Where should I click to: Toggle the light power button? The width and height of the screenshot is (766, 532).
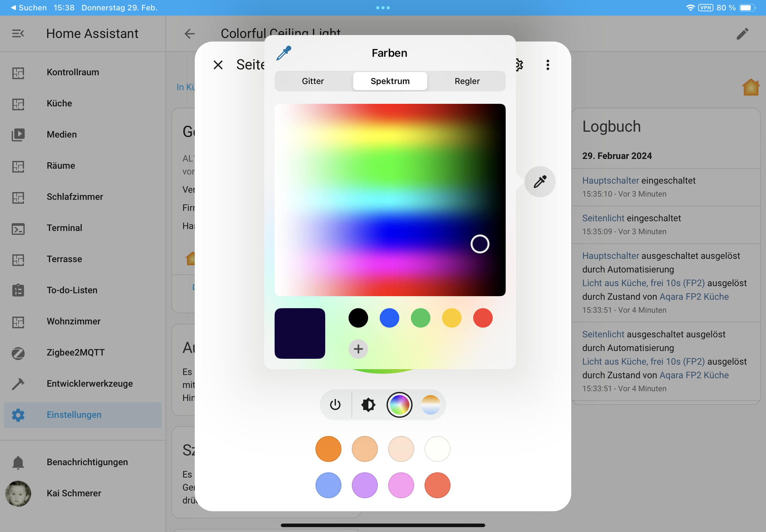(x=335, y=405)
